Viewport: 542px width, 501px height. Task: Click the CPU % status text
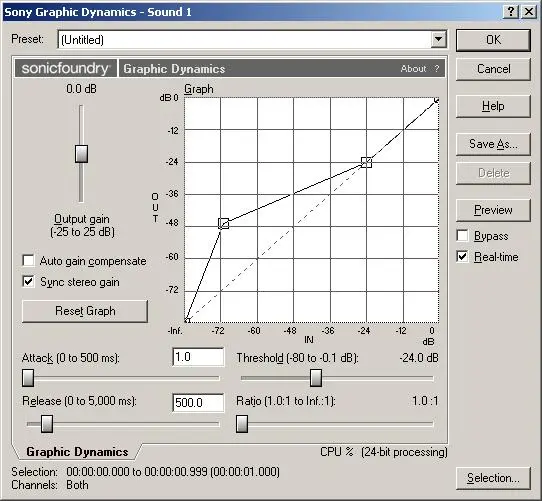336,452
